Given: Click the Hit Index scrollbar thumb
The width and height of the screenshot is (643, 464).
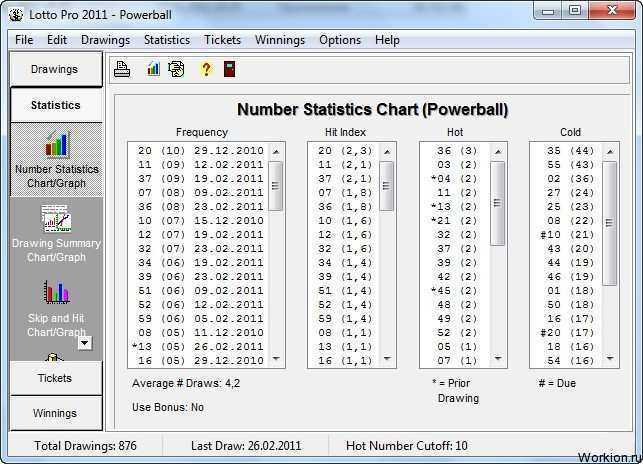Looking at the screenshot, I should point(387,186).
